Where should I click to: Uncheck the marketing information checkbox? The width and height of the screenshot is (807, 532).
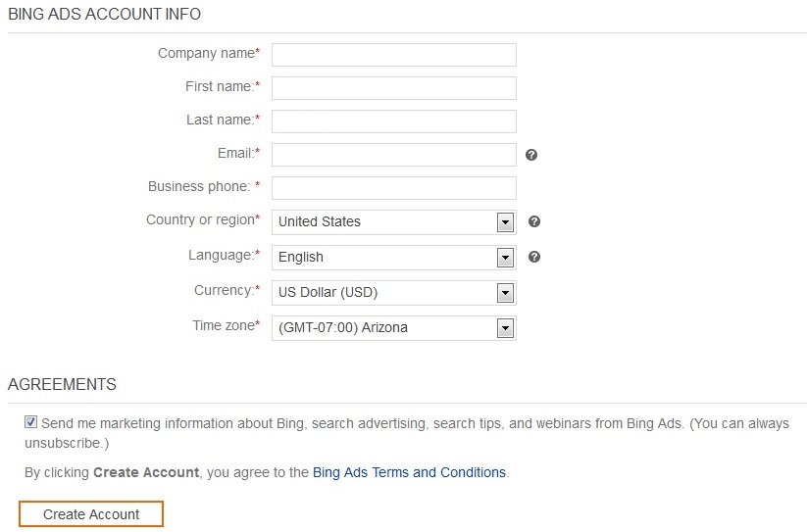(x=30, y=422)
